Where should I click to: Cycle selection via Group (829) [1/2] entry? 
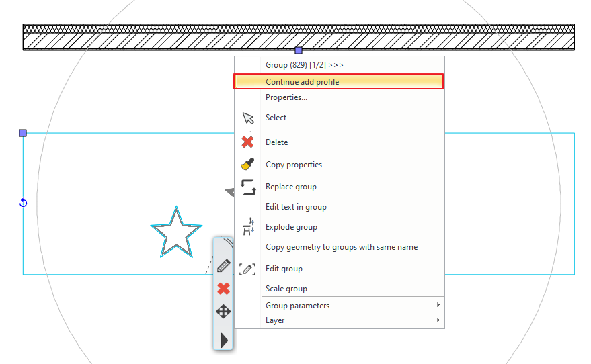point(305,65)
